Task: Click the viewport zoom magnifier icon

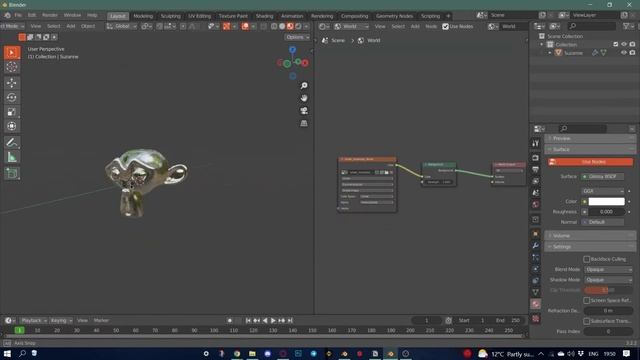Action: point(304,86)
